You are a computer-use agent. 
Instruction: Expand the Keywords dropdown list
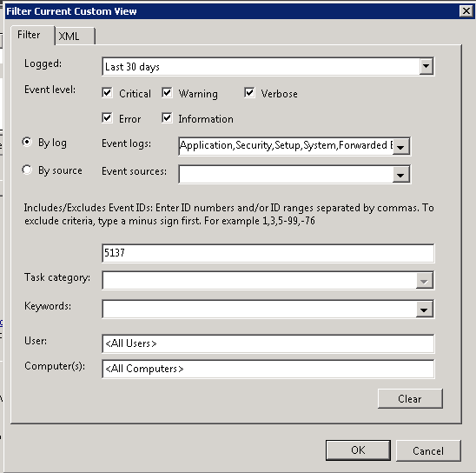(424, 310)
